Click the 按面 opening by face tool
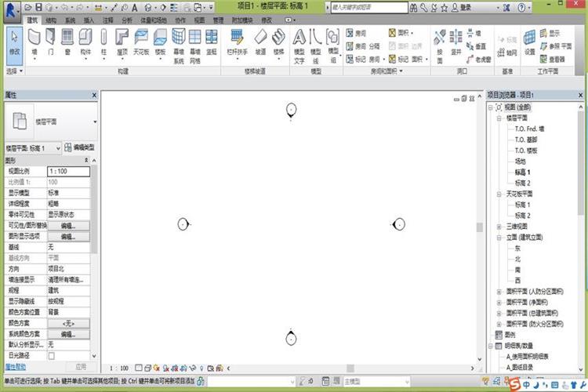Viewport: 588px width, 392px height. 440,46
